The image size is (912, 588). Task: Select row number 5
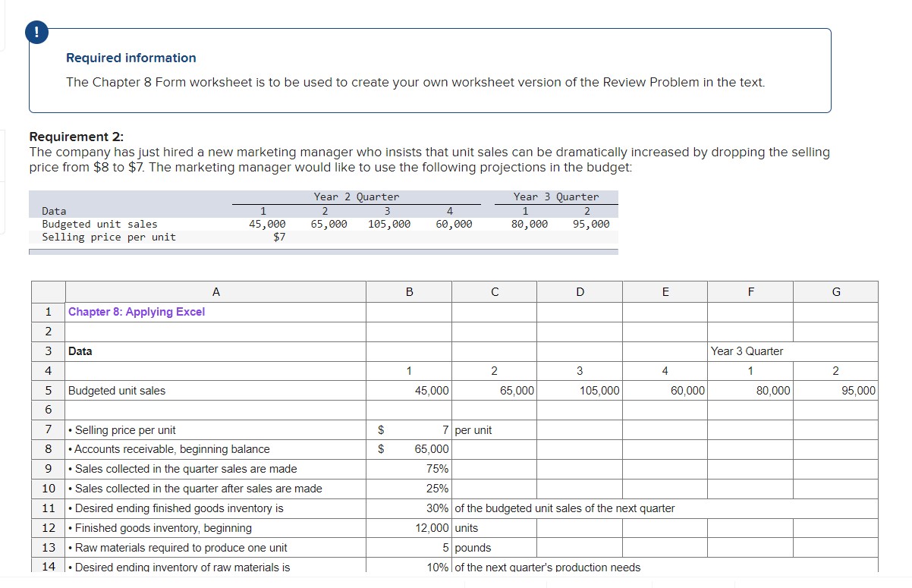(x=48, y=390)
